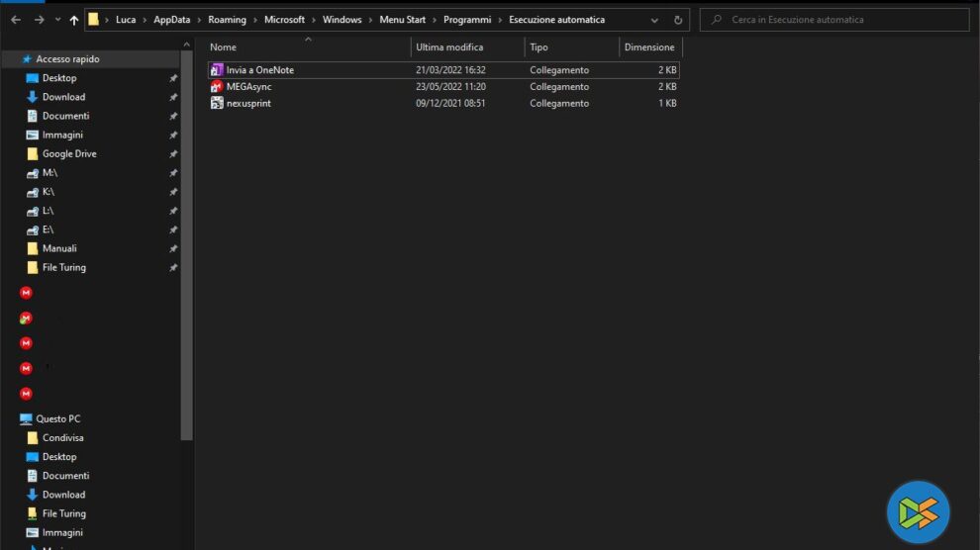Expand chevron between Luca and AppData
Viewport: 980px width, 550px height.
tap(145, 20)
